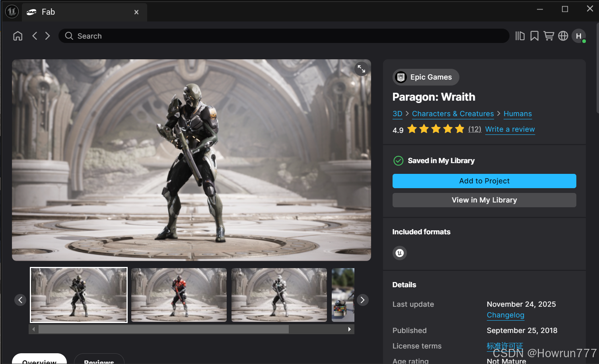This screenshot has width=599, height=364.
Task: Click the Details heading
Action: pos(404,285)
